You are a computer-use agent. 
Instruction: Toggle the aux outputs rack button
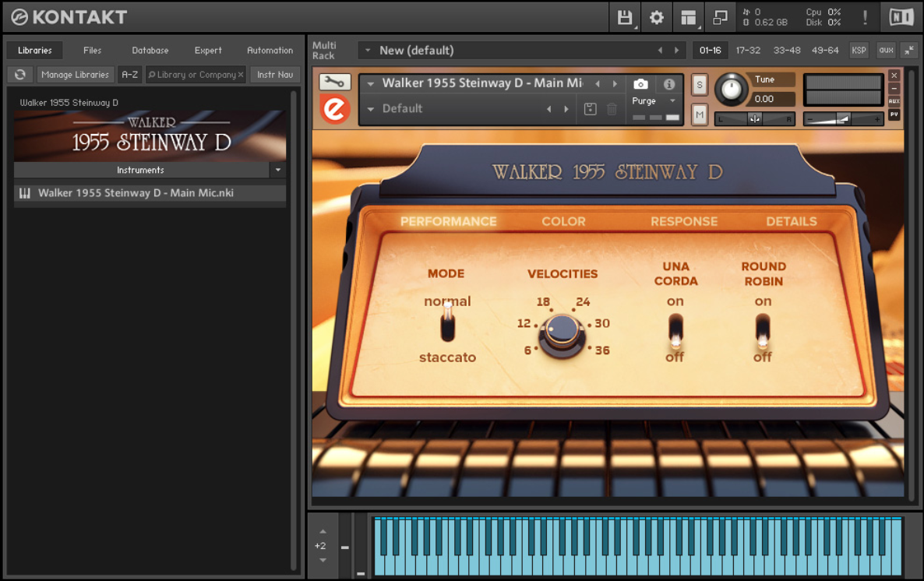[x=886, y=51]
